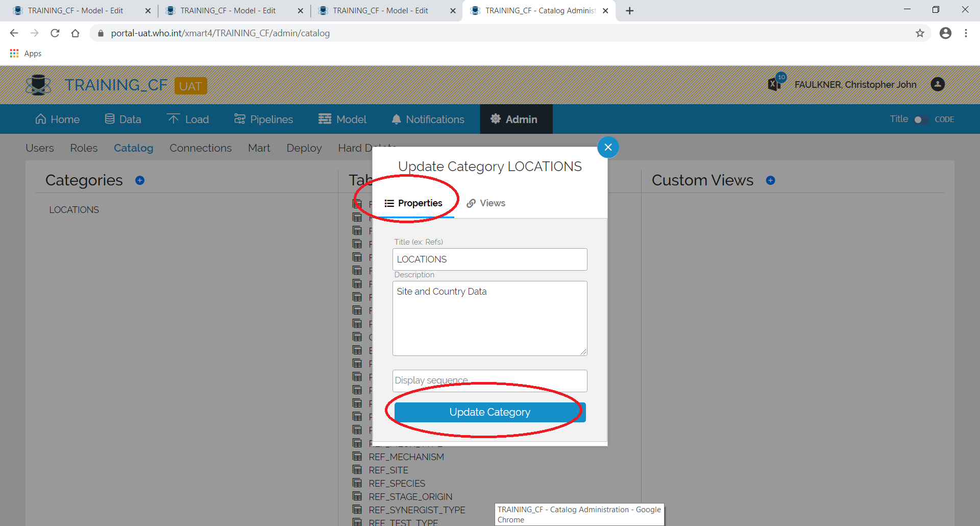Click the UAT environment badge
Screen dimensions: 980x526
point(190,86)
